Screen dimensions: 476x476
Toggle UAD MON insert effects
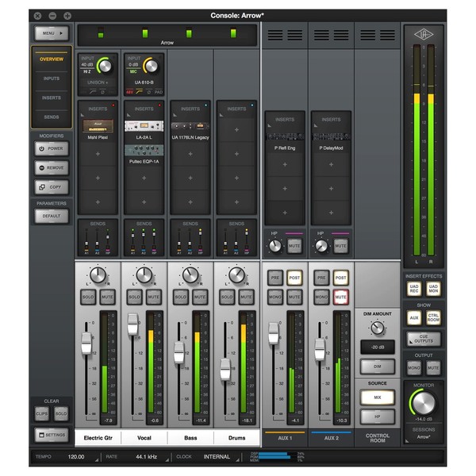pos(433,289)
